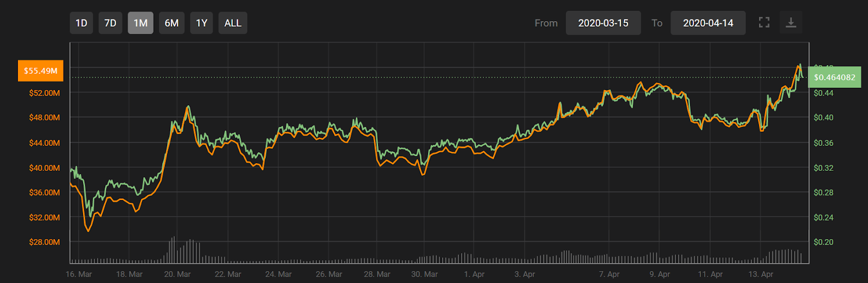Click the $0.44 price axis value
This screenshot has width=868, height=283.
824,93
